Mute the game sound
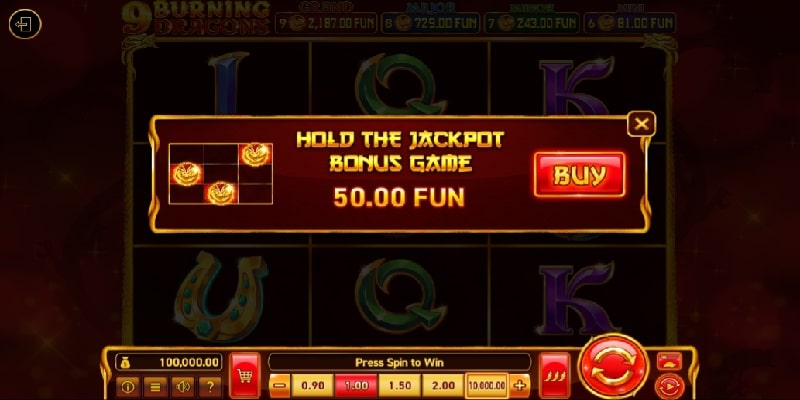Image resolution: width=800 pixels, height=400 pixels. point(183,387)
